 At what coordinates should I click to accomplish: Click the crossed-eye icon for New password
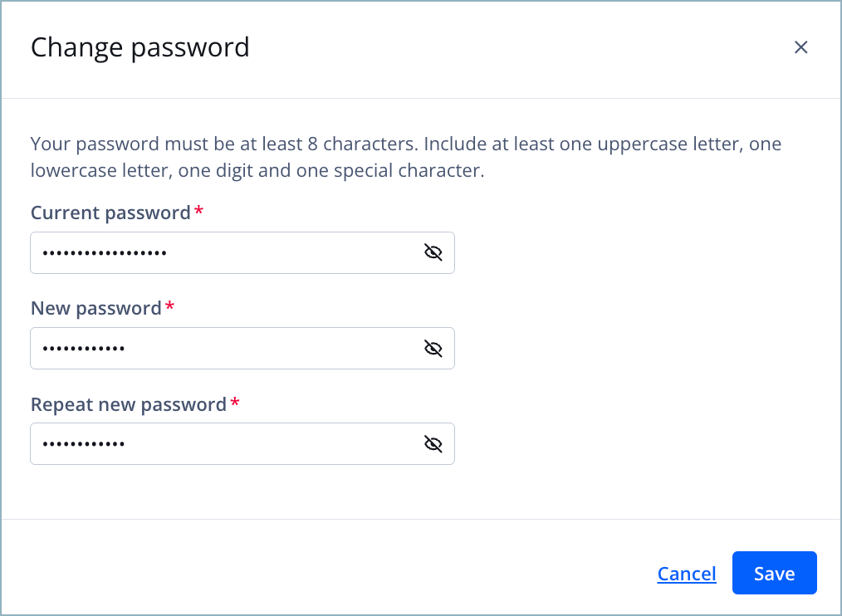click(x=433, y=348)
